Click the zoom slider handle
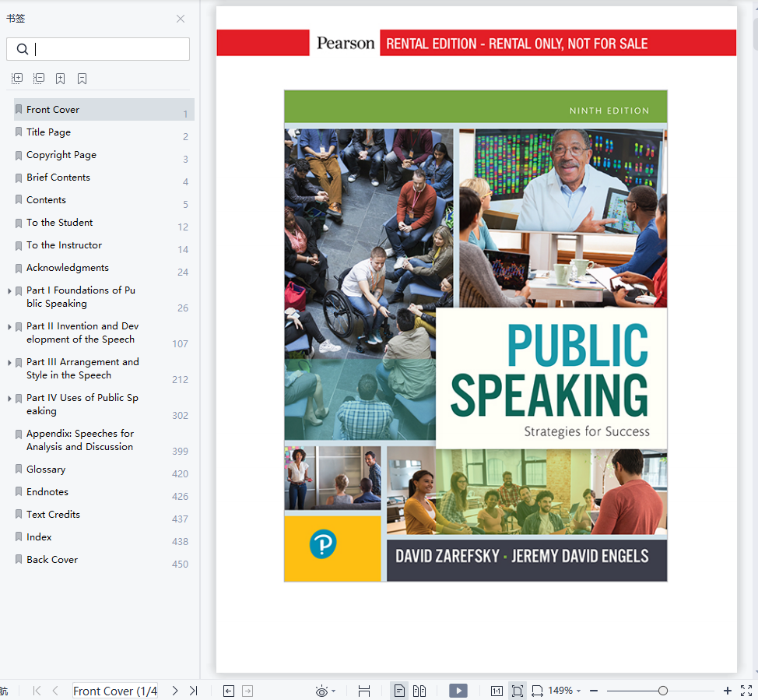This screenshot has height=700, width=758. point(663,691)
